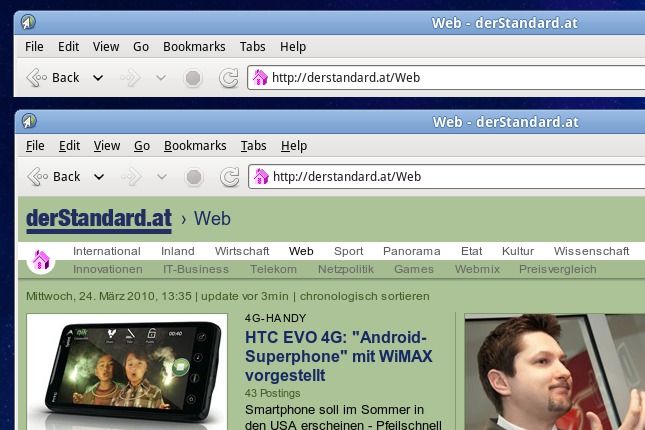645x430 pixels.
Task: Open File menu in rear window
Action: point(34,46)
